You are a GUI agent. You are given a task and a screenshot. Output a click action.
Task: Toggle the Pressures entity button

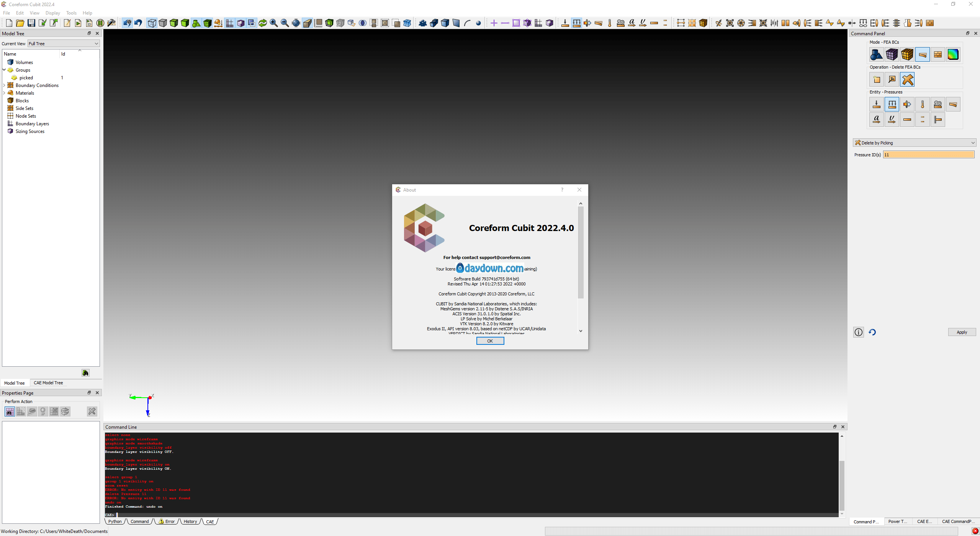pyautogui.click(x=892, y=105)
